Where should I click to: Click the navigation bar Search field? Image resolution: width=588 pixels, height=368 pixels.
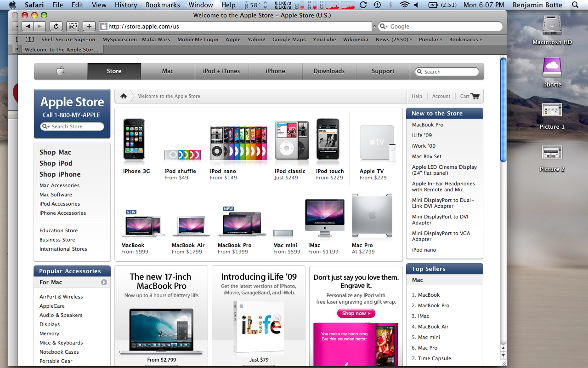pyautogui.click(x=447, y=72)
